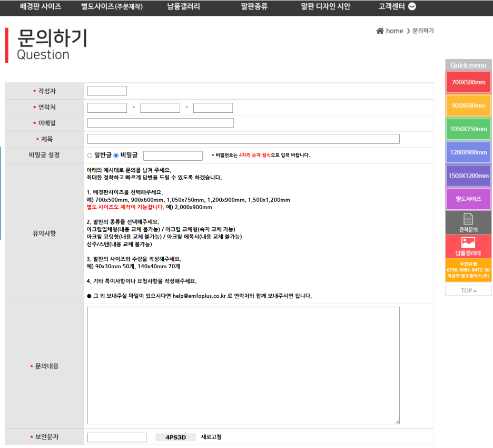Select the 일반글 radio button

pyautogui.click(x=90, y=155)
